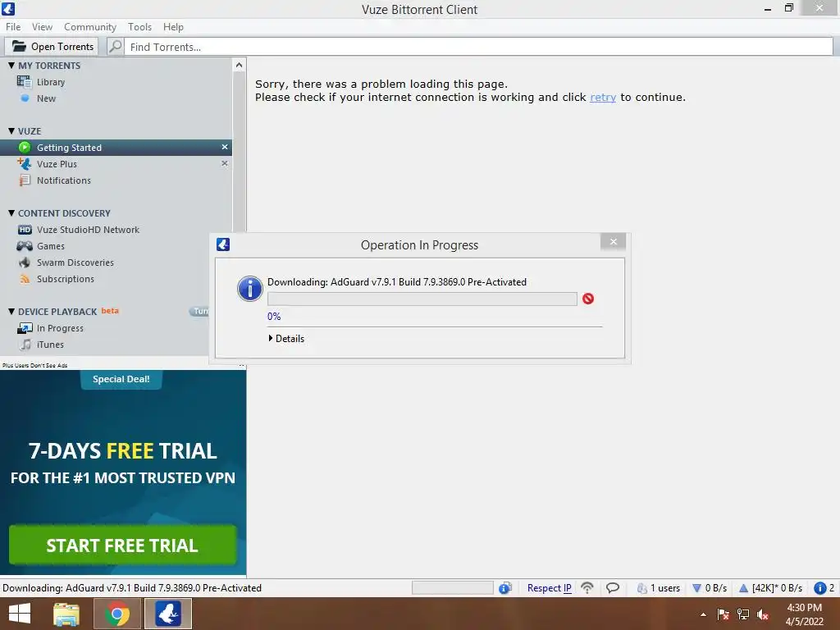Open the Windows Start button

(x=20, y=614)
